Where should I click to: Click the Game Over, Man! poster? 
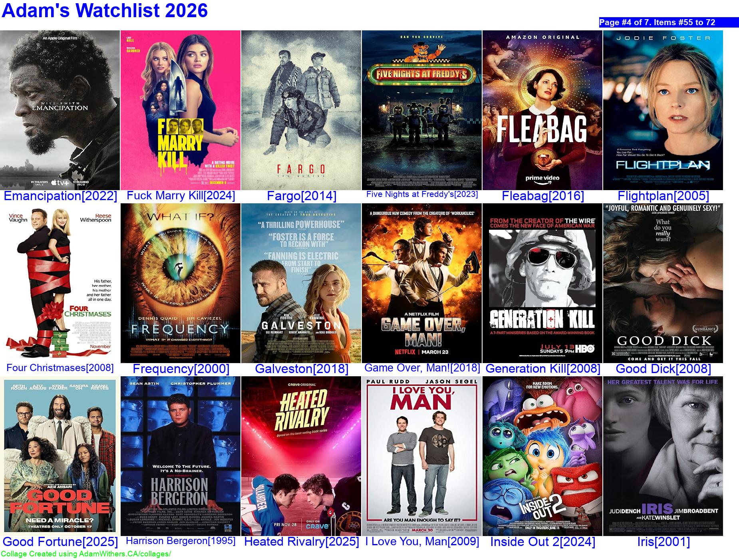(422, 283)
